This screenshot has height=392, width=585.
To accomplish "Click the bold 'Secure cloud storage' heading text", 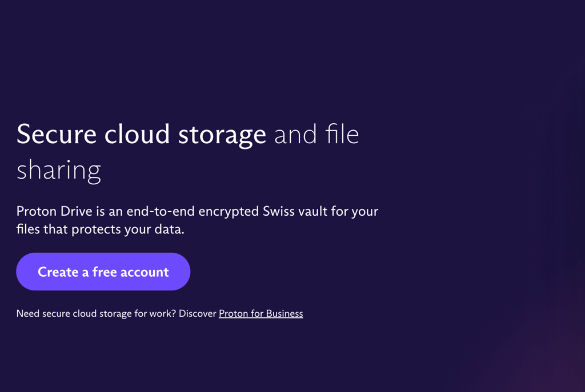I will pos(141,135).
